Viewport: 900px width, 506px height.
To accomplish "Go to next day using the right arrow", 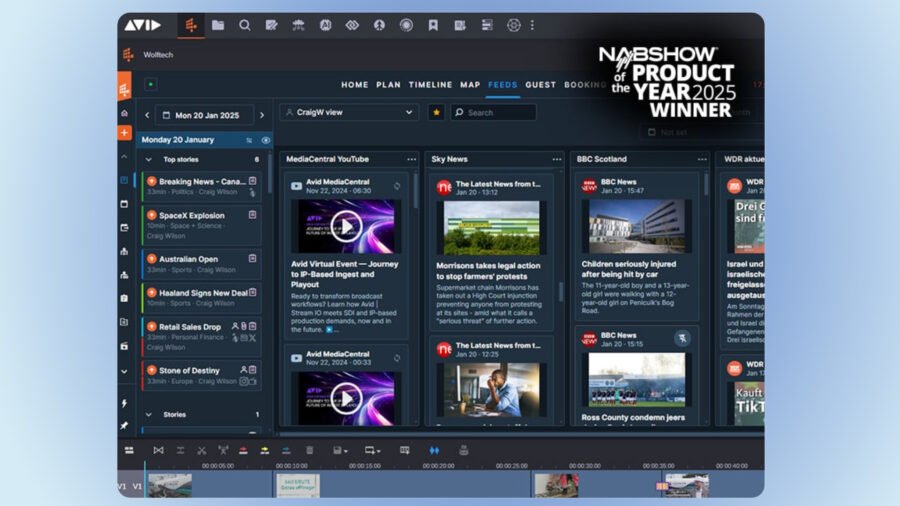I will (263, 115).
